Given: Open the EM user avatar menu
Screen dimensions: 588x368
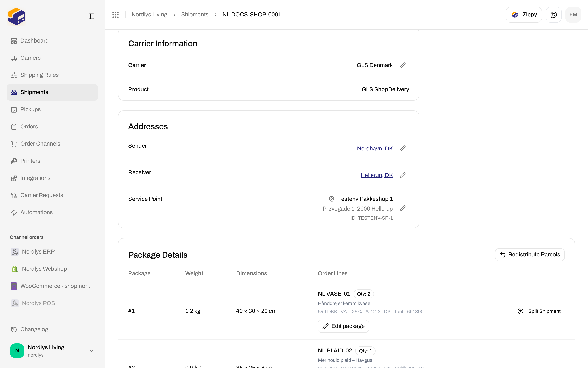Looking at the screenshot, I should [x=573, y=15].
